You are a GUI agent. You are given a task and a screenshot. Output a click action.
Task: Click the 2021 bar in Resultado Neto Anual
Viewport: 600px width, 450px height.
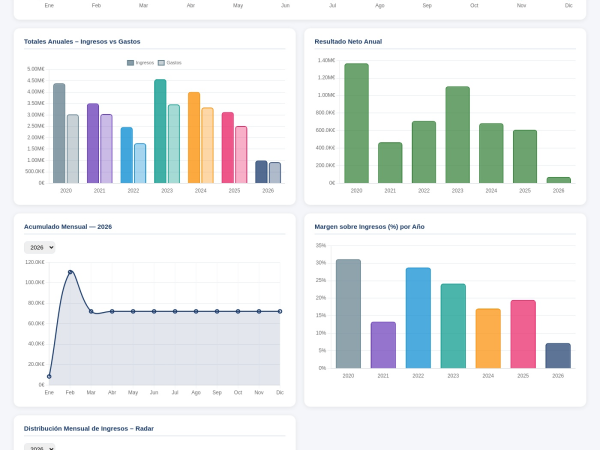[x=390, y=163]
